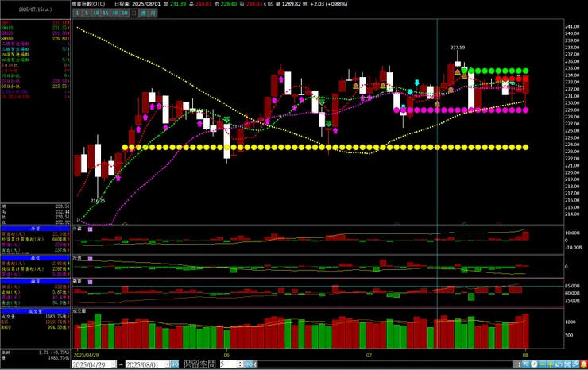The image size is (588, 370).
Task: Click the 外資累計買賣超(元) row
Action: click(35, 239)
